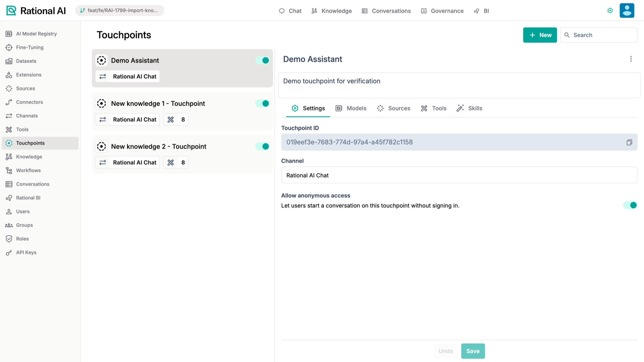Image resolution: width=644 pixels, height=362 pixels.
Task: Toggle New knowledge 1 - Touchpoint off
Action: point(262,103)
